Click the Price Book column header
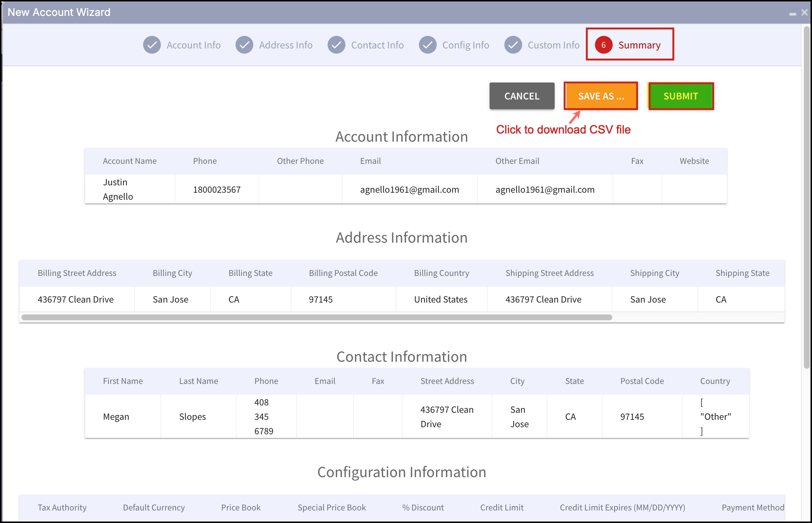Image resolution: width=812 pixels, height=523 pixels. coord(241,507)
